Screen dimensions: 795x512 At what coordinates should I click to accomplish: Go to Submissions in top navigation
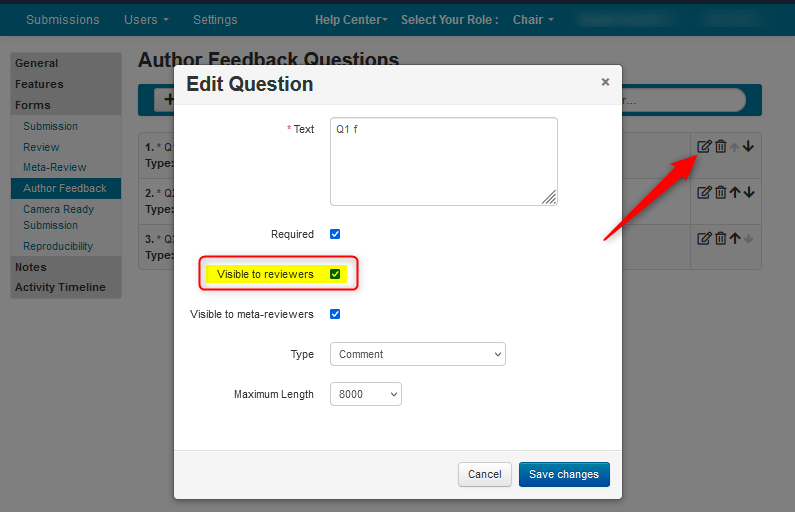(x=63, y=20)
